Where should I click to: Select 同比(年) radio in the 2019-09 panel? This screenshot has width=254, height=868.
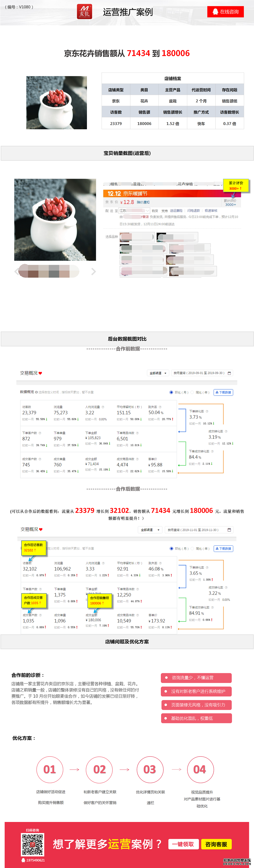192,392
